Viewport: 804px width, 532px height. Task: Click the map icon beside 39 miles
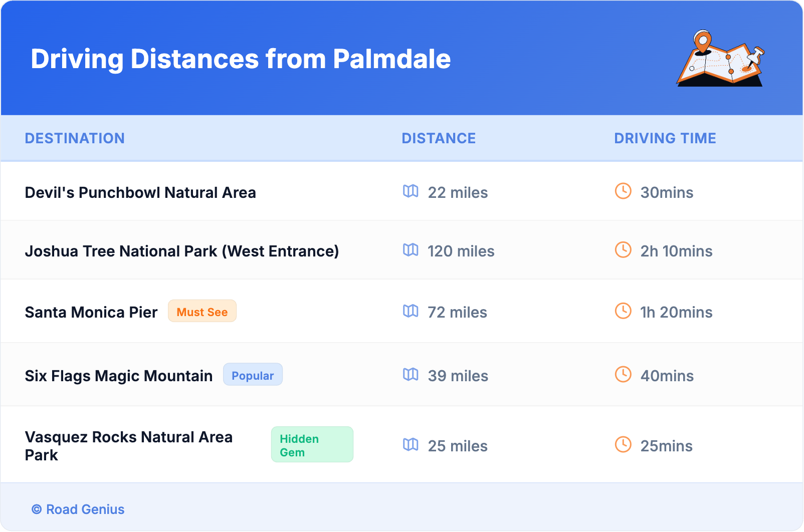pyautogui.click(x=411, y=374)
